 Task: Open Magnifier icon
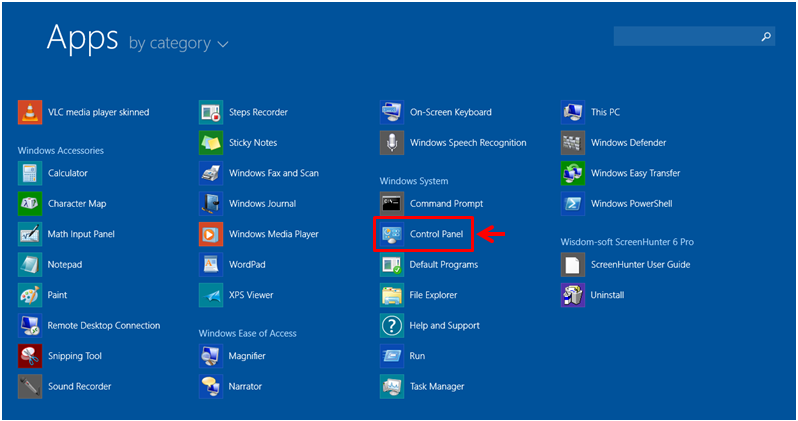211,356
